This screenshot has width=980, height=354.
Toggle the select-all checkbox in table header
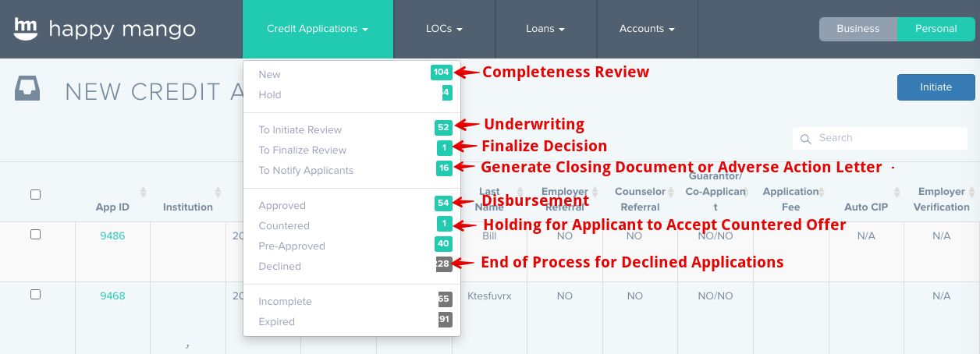click(35, 195)
